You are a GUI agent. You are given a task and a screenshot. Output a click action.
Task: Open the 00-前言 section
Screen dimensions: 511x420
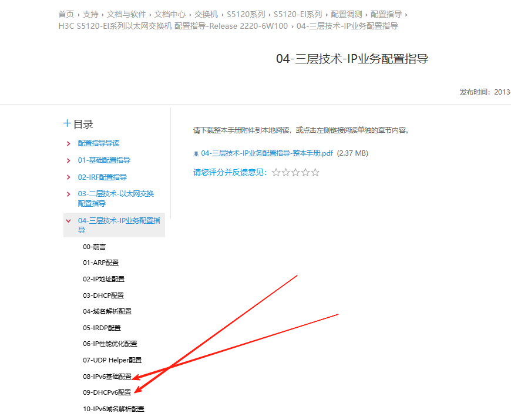coord(94,247)
